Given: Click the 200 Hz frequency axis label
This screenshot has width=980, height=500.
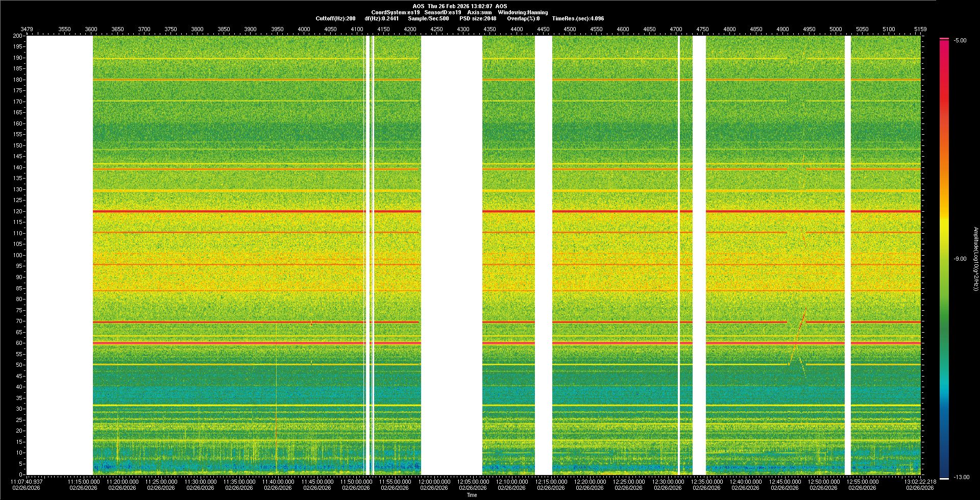Looking at the screenshot, I should pyautogui.click(x=18, y=36).
